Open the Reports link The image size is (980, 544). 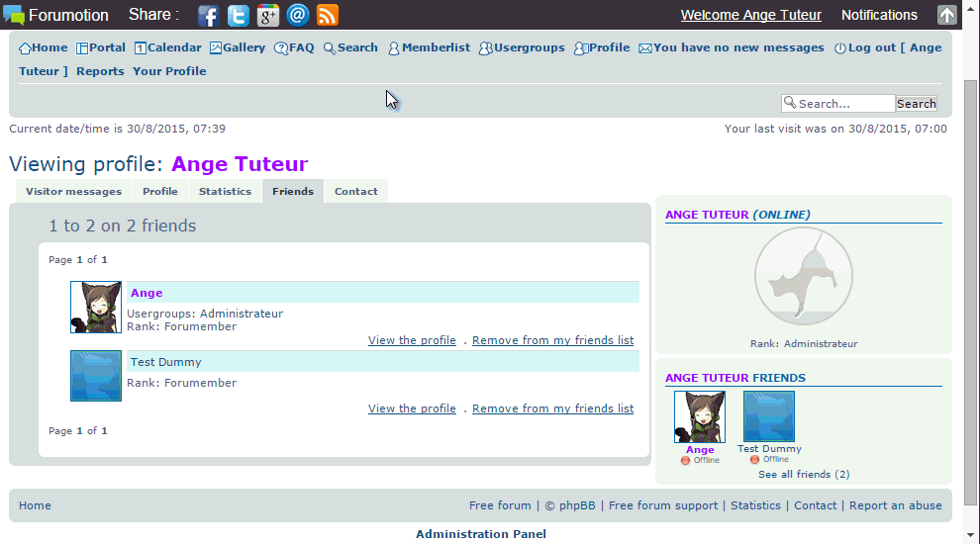tap(100, 71)
